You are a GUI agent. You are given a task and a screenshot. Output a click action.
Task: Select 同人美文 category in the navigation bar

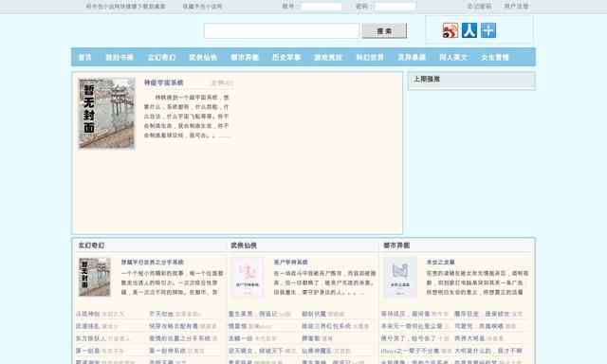453,57
